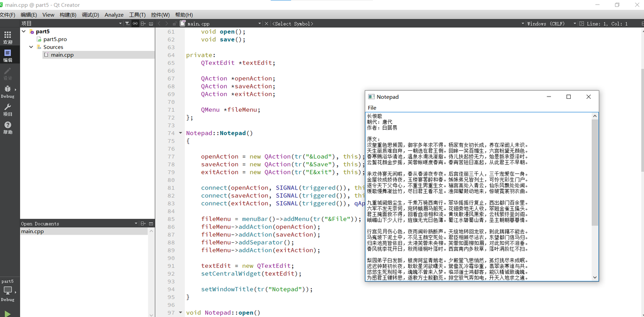Click the Notepad scrollbar down arrow

point(595,278)
